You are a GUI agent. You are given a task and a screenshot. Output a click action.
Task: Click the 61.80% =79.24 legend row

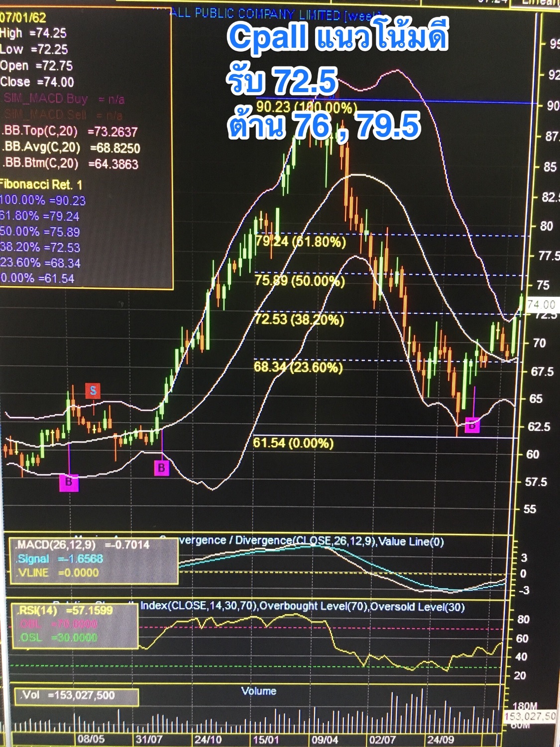tap(40, 216)
